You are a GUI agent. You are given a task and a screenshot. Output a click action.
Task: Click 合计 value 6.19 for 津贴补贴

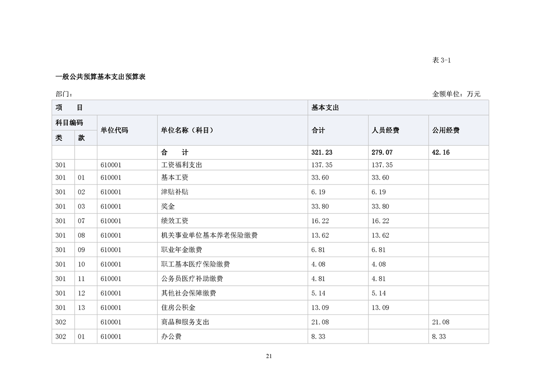318,192
